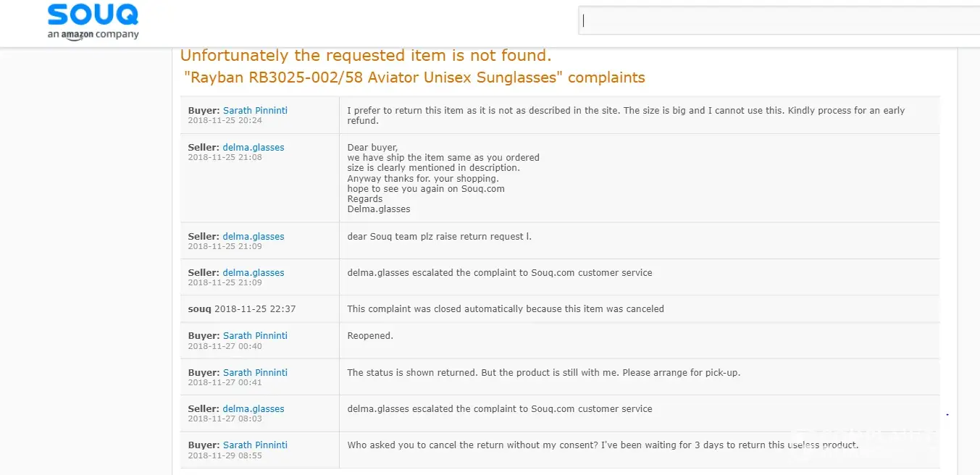This screenshot has height=475, width=980.
Task: Open Sarath Pinninti link dated 2018-11-27 00:41
Action: click(255, 373)
